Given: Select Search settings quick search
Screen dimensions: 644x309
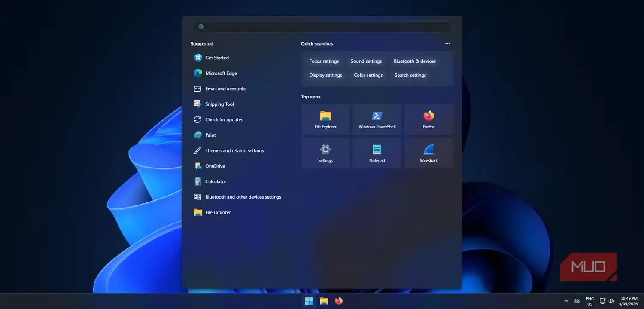Looking at the screenshot, I should tap(410, 75).
